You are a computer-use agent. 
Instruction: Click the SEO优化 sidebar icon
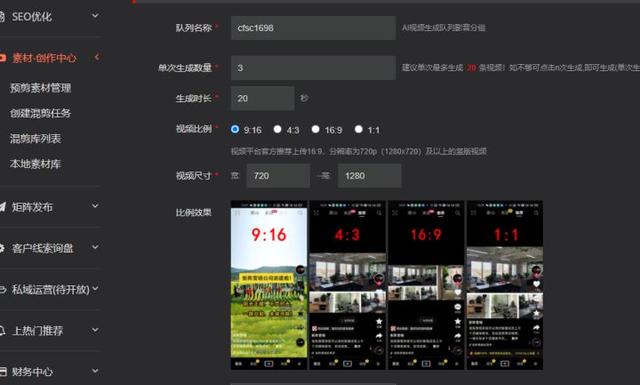(2, 17)
